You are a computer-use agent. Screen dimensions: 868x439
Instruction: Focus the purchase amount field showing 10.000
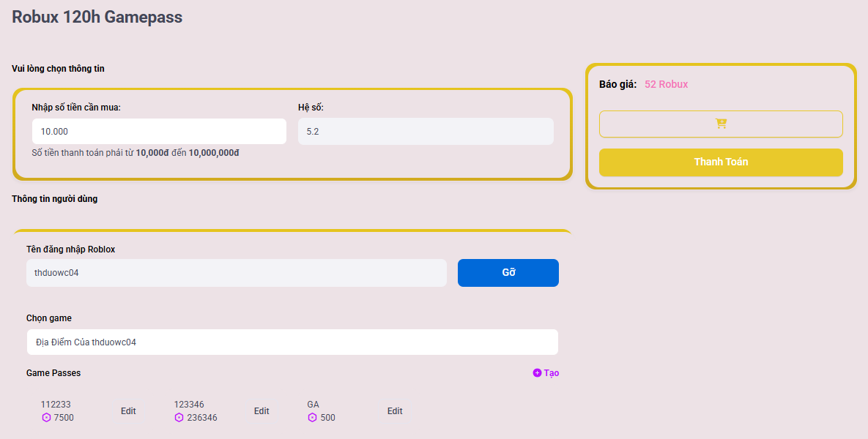[160, 132]
